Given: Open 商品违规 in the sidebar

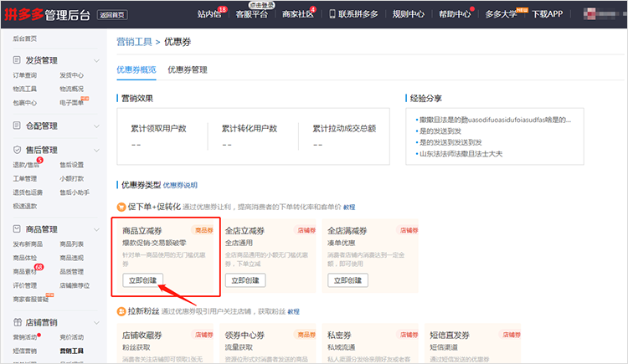Looking at the screenshot, I should click(72, 258).
